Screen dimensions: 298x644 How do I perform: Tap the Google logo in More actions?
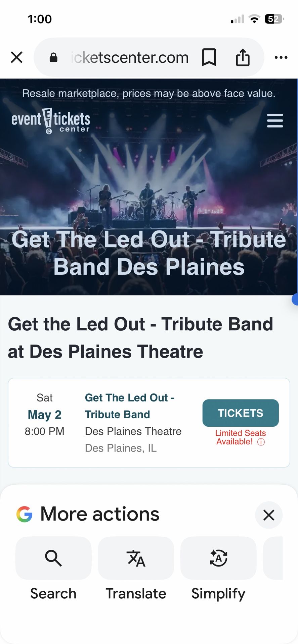tap(24, 514)
